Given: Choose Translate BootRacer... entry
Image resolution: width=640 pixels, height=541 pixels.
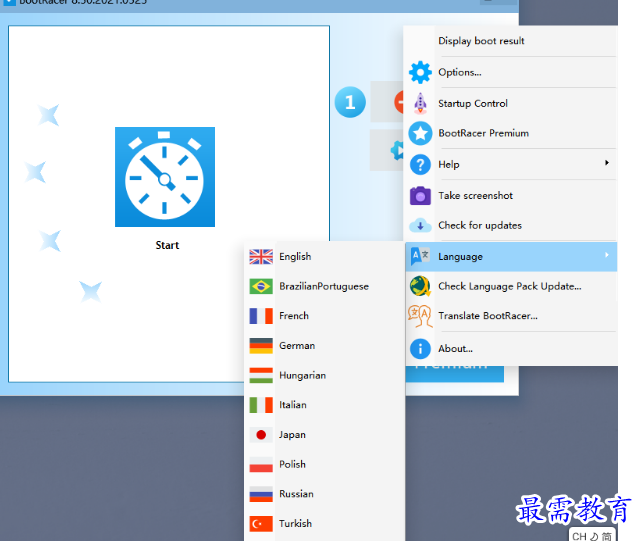Looking at the screenshot, I should pyautogui.click(x=510, y=316).
